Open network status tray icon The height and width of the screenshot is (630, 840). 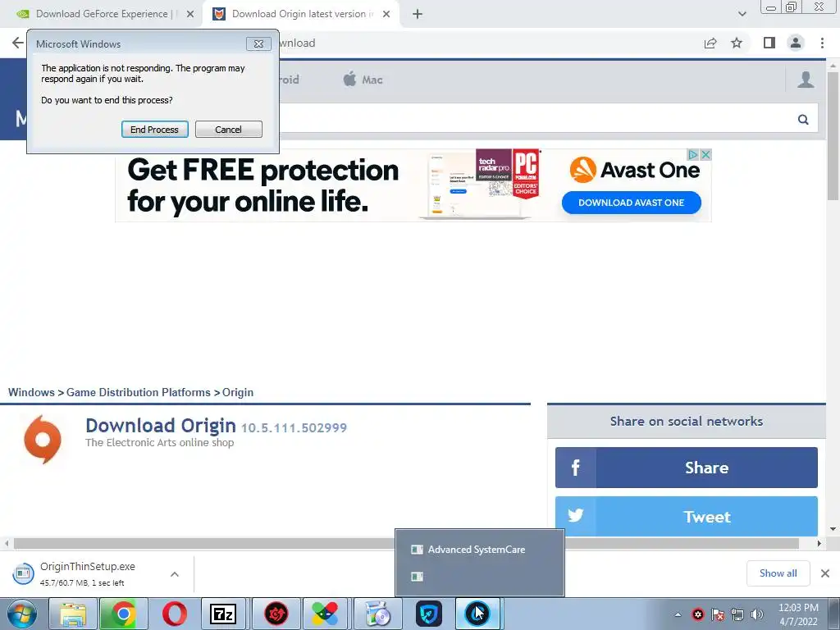point(737,614)
